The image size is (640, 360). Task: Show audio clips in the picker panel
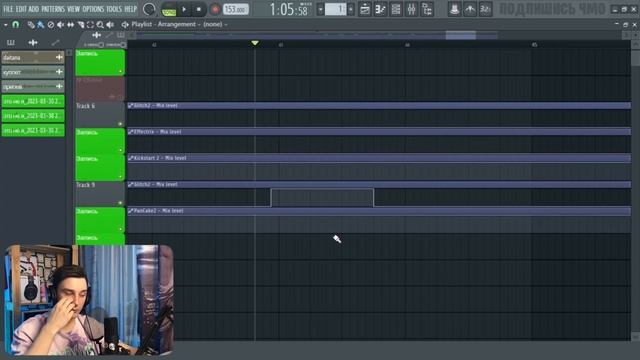click(x=33, y=42)
